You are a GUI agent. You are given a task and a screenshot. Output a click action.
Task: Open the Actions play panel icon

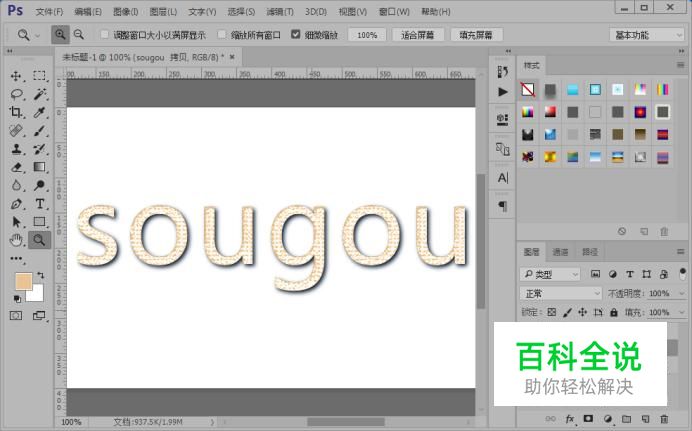click(x=503, y=92)
